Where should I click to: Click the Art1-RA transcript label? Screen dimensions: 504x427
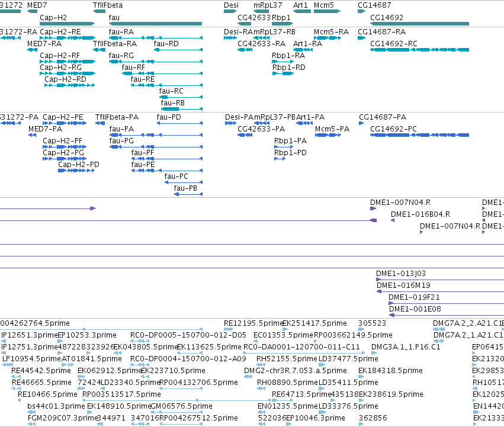tap(307, 44)
